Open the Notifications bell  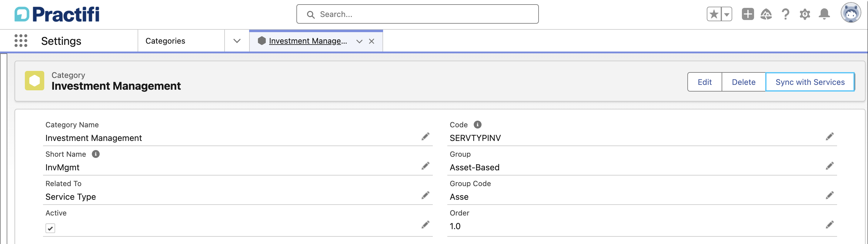click(x=824, y=14)
